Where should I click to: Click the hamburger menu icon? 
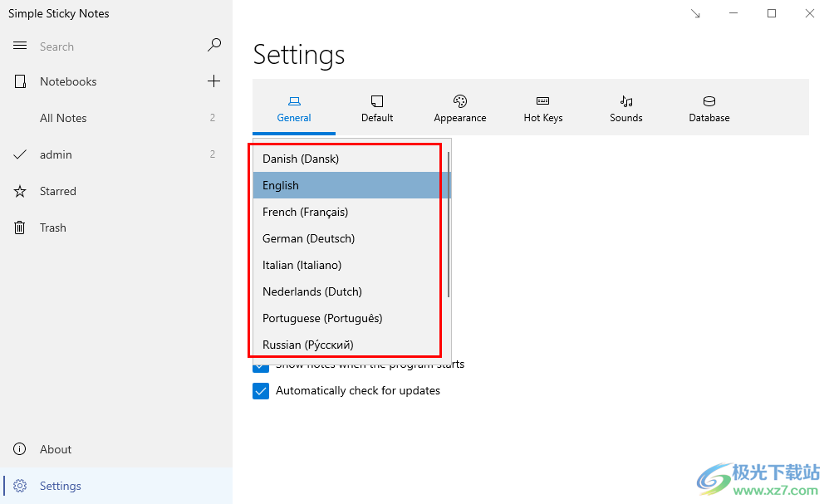click(20, 46)
